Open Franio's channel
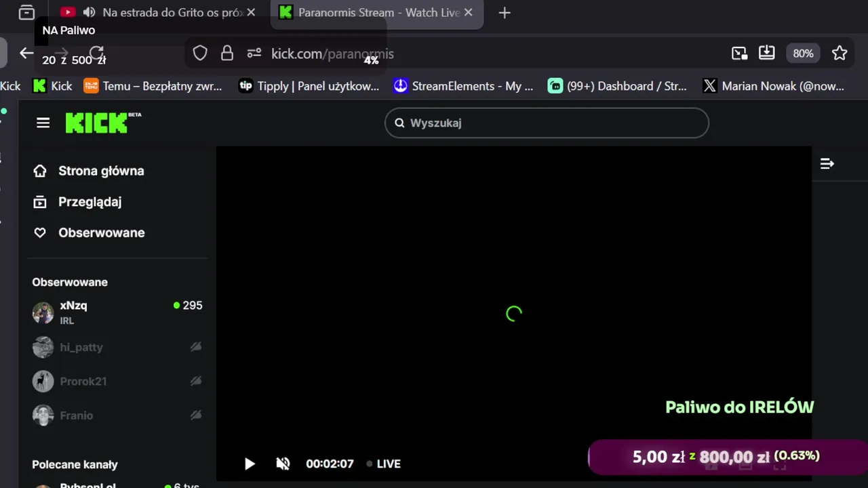The image size is (868, 488). (x=117, y=415)
